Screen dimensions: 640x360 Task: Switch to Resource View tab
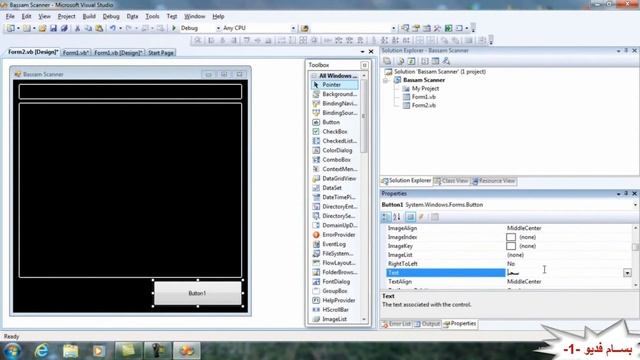coord(493,181)
